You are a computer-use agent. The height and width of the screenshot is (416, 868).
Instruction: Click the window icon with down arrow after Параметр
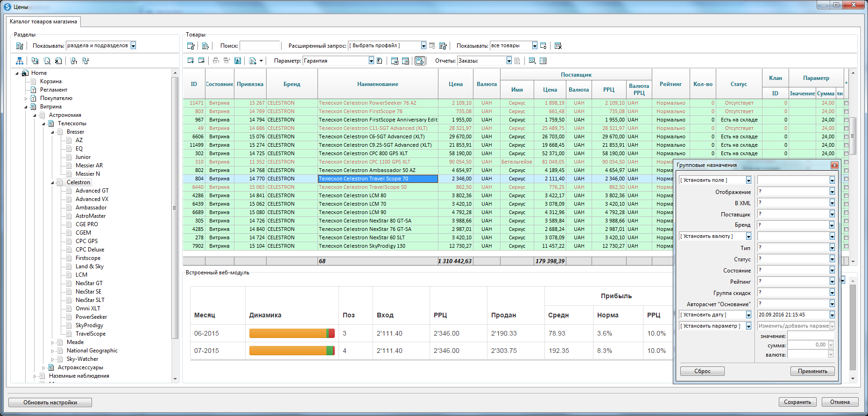point(395,61)
